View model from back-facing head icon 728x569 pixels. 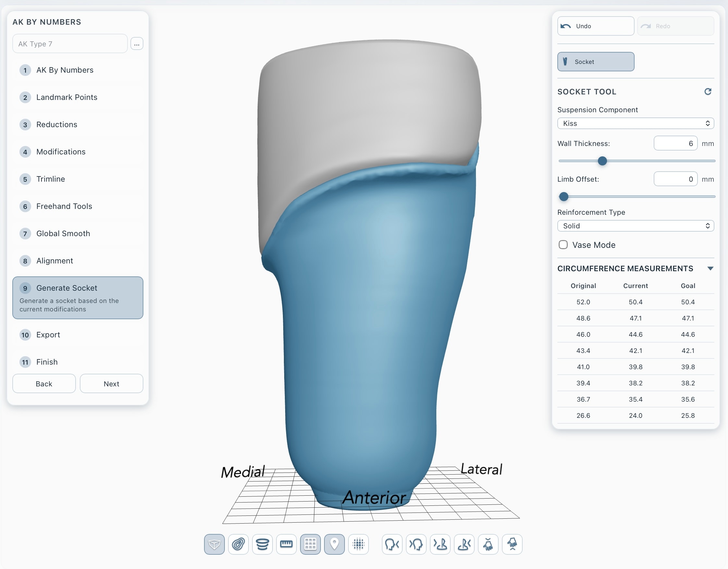click(416, 544)
